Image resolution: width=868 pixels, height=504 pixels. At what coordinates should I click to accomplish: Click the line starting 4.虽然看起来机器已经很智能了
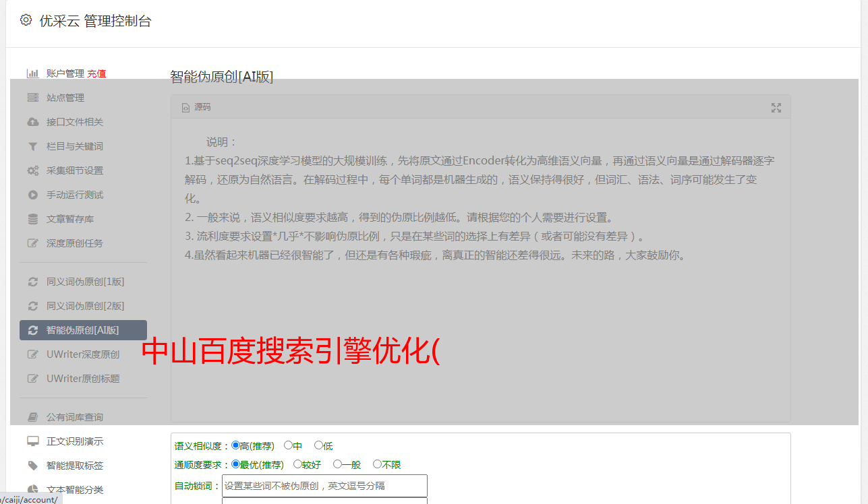pyautogui.click(x=435, y=255)
